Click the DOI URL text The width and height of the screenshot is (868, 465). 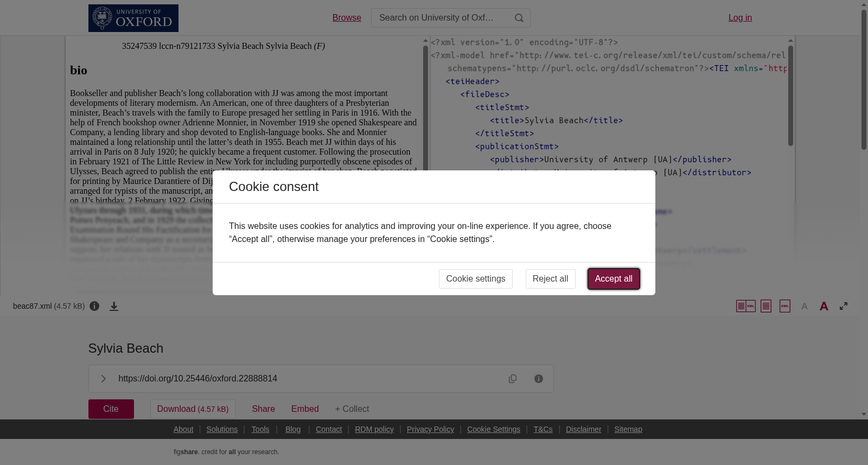[198, 379]
